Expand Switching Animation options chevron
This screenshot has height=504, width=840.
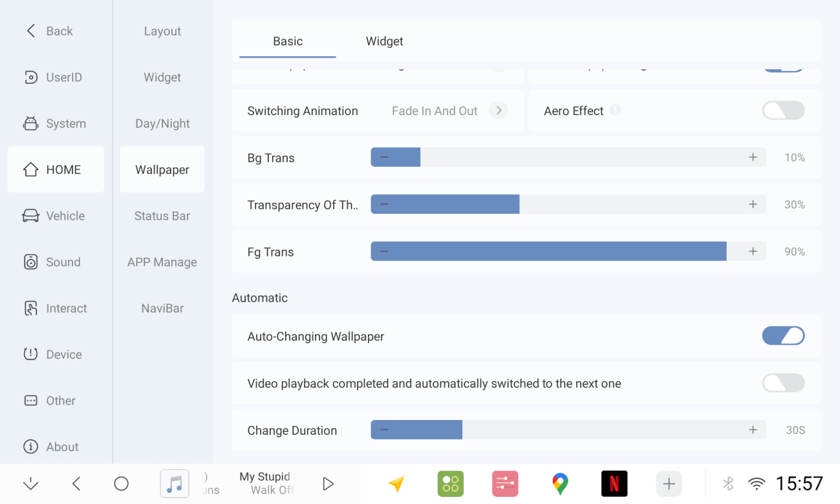pos(498,110)
